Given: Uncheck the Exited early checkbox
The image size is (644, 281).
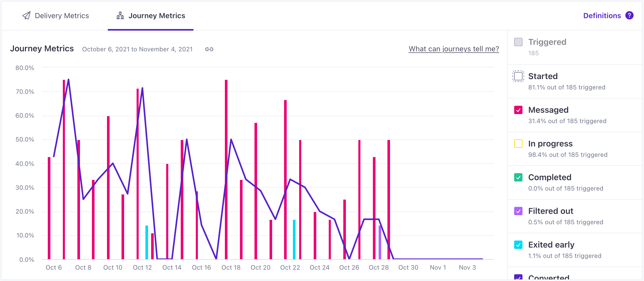Looking at the screenshot, I should [x=518, y=245].
